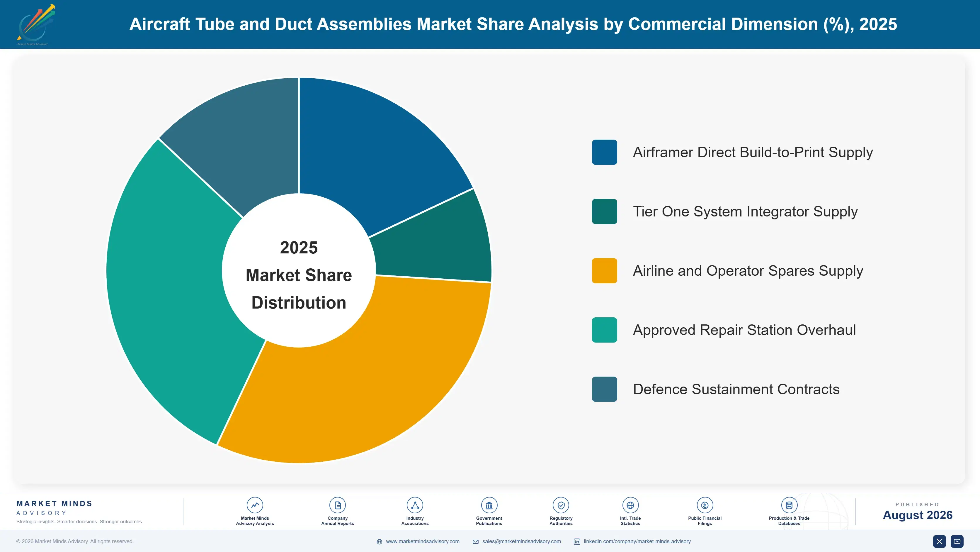Click the X social media icon
The image size is (980, 552).
click(939, 541)
